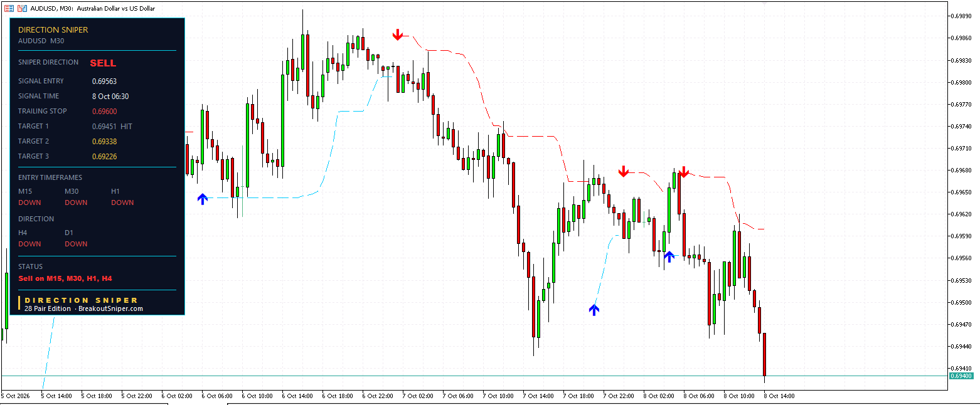Click the 7 Oct 02:00 time axis label
The height and width of the screenshot is (405, 980).
418,396
